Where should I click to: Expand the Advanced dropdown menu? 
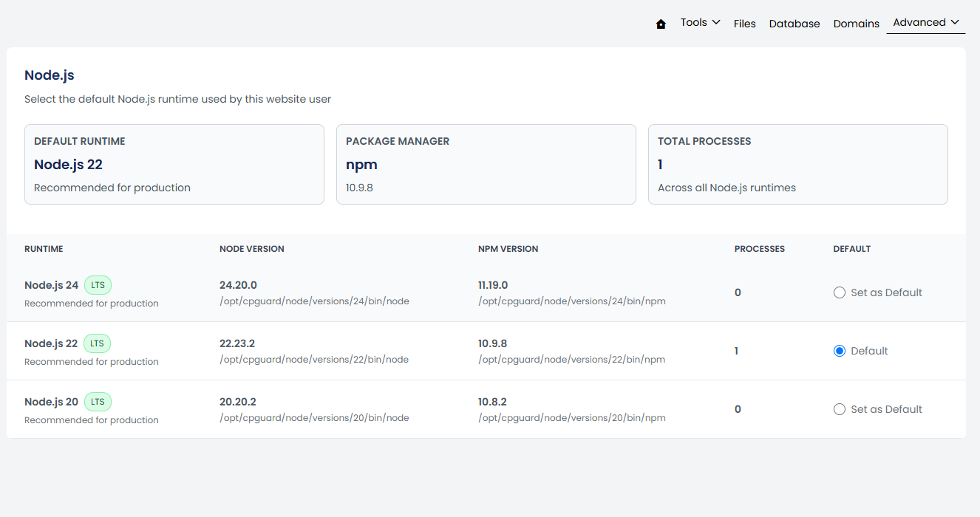pos(926,22)
